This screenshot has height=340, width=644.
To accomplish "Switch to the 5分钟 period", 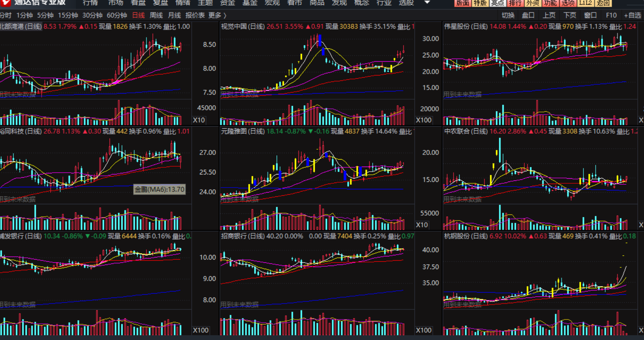I will click(45, 15).
